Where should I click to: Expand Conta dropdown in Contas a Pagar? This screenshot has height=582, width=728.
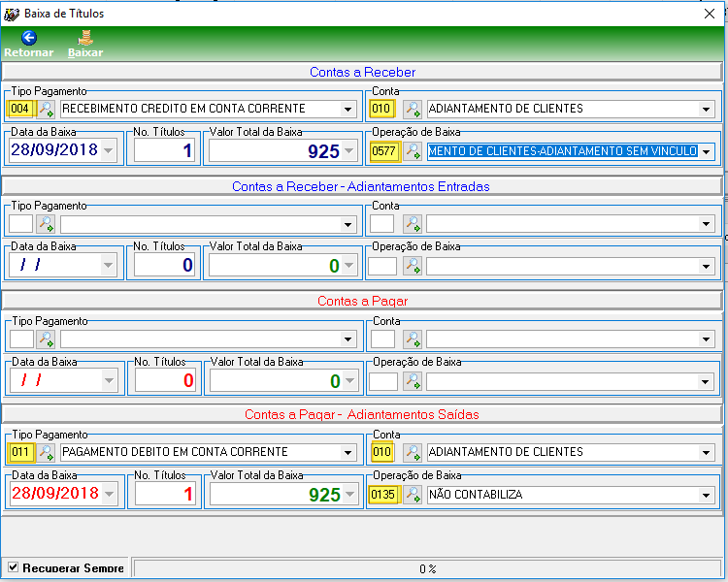coord(706,339)
